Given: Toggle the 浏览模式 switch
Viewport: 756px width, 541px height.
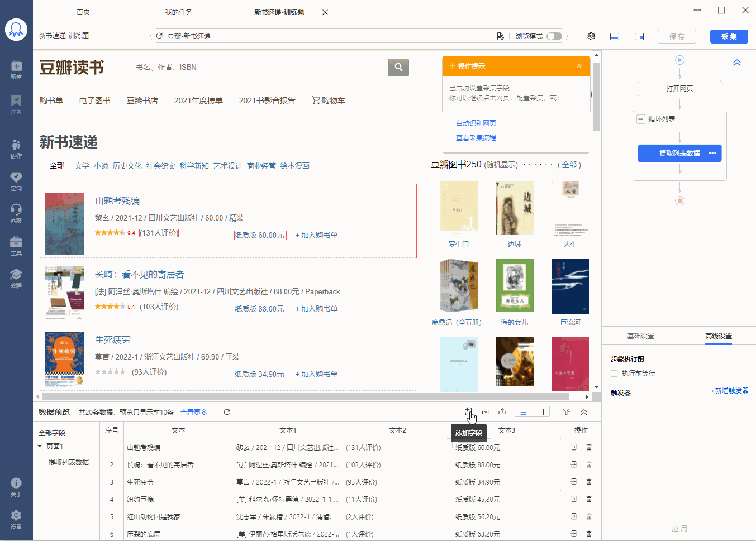Looking at the screenshot, I should pyautogui.click(x=554, y=36).
